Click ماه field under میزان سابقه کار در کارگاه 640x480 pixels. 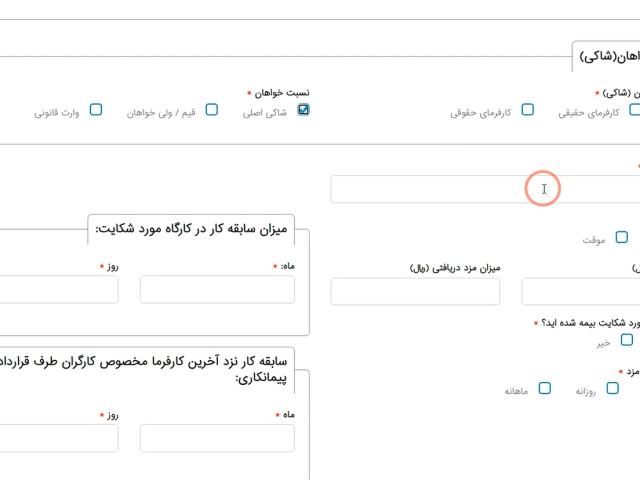(x=217, y=289)
